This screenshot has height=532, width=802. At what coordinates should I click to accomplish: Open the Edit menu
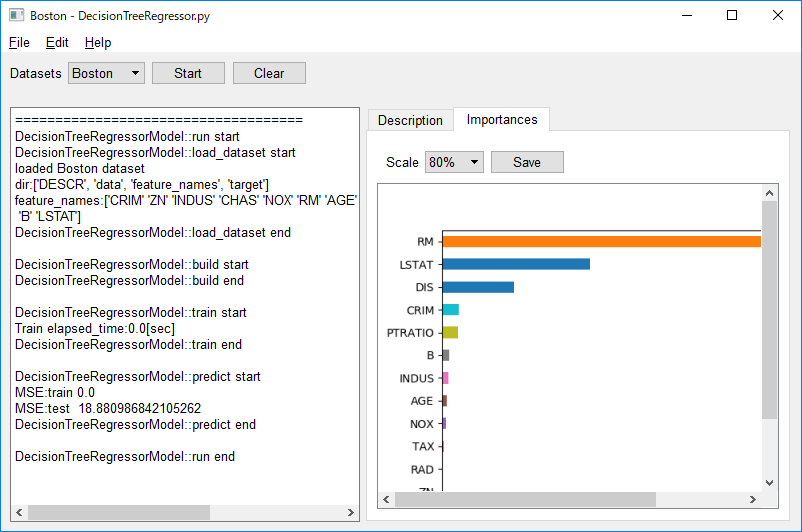point(57,42)
